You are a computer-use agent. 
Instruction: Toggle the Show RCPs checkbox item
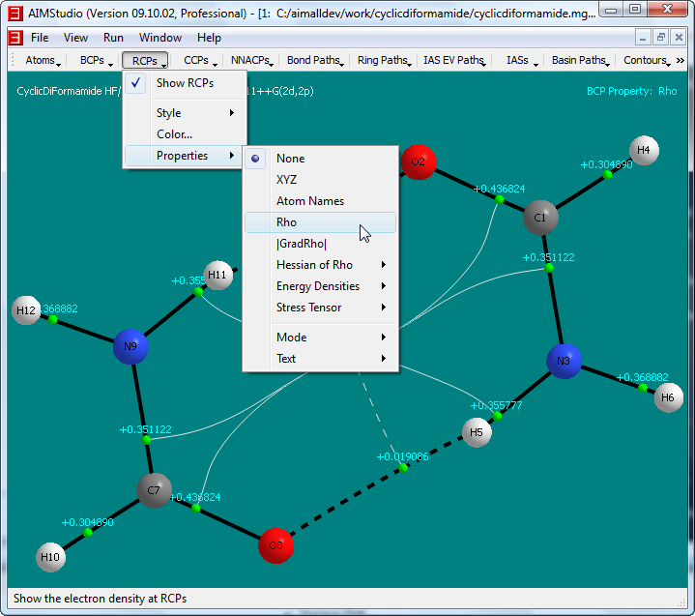pos(185,83)
